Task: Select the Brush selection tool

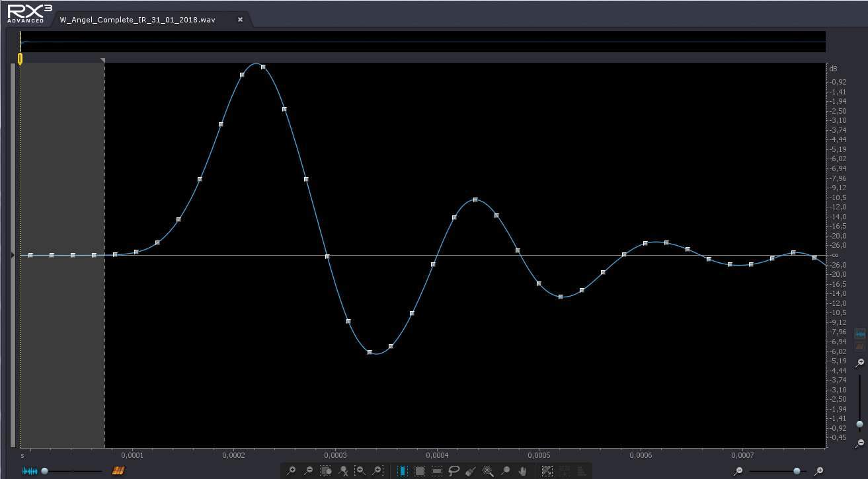Action: (x=471, y=471)
